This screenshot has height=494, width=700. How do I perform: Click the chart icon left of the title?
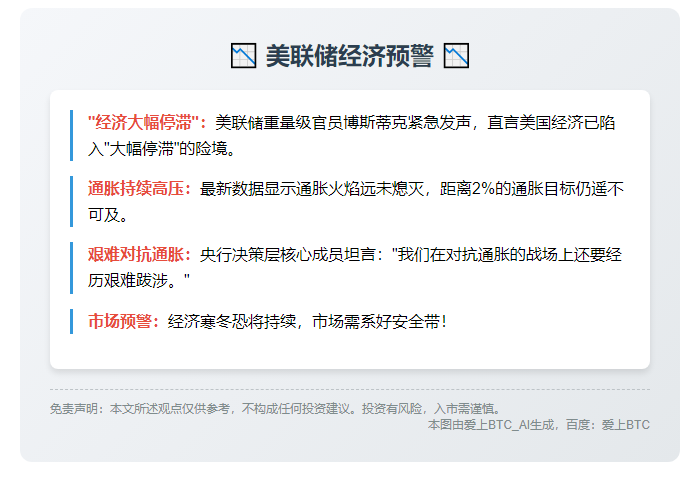tap(243, 56)
